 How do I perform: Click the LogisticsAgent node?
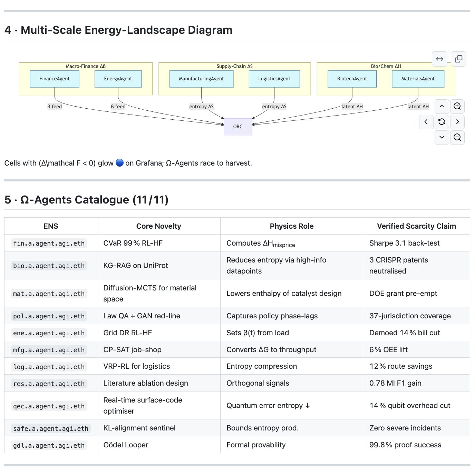(x=274, y=79)
